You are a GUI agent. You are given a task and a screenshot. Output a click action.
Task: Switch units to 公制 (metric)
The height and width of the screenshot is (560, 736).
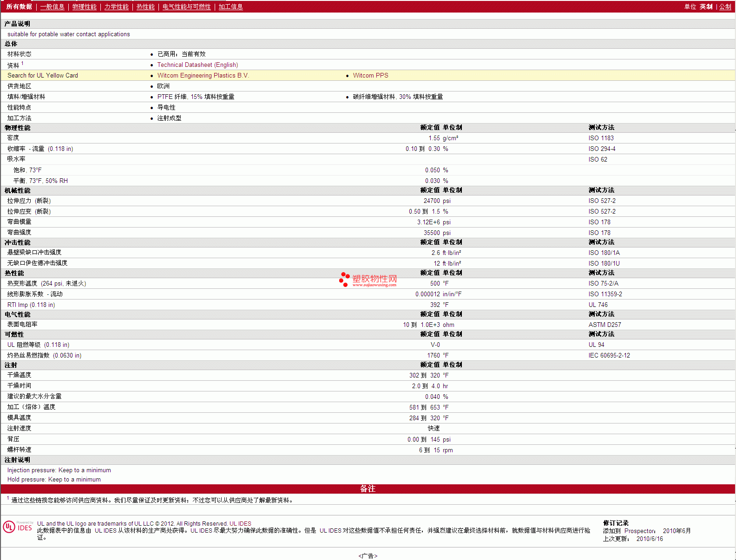[x=725, y=7]
